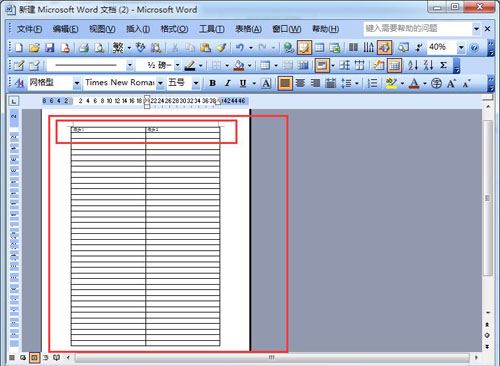Click the Print icon
Image resolution: width=500 pixels, height=366 pixels.
[x=84, y=48]
